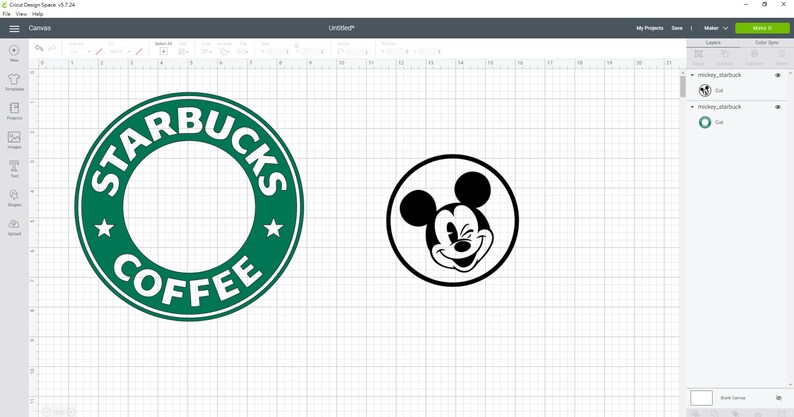Click the Canvas title label
The width and height of the screenshot is (794, 417).
(39, 28)
